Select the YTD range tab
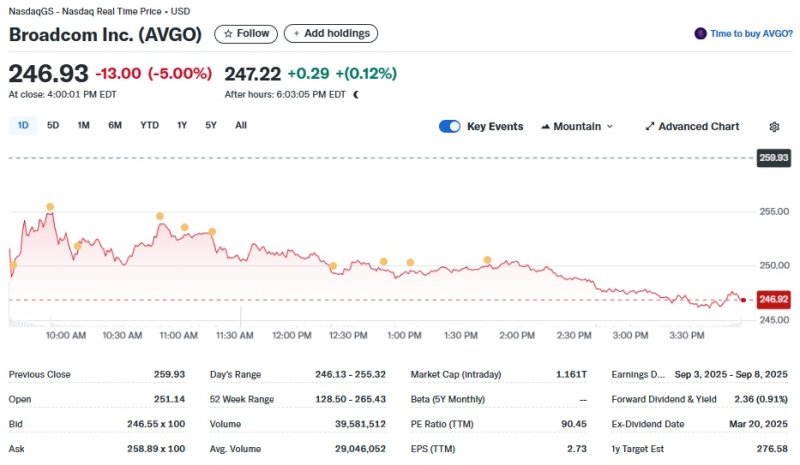 (x=149, y=125)
